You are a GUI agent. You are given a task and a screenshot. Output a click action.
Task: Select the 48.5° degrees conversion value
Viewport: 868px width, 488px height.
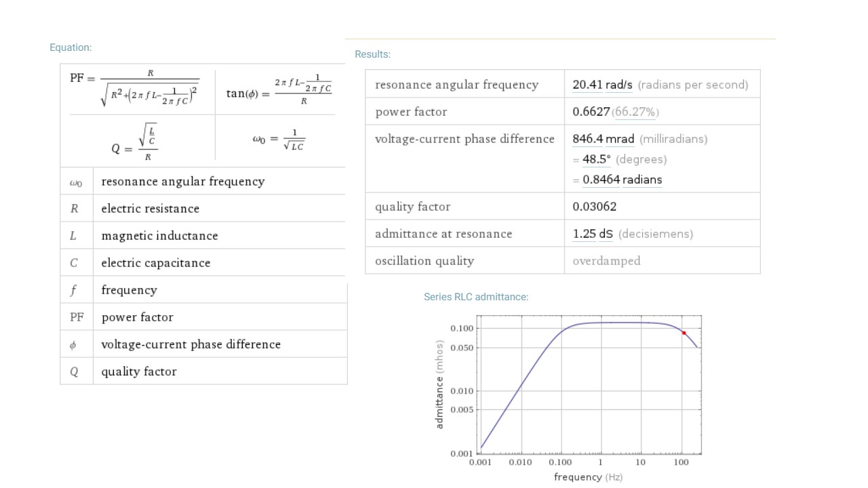pyautogui.click(x=596, y=159)
